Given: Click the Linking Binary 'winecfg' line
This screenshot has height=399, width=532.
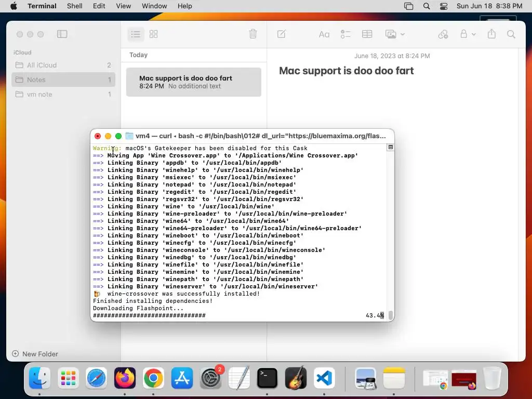Looking at the screenshot, I should (x=195, y=243).
